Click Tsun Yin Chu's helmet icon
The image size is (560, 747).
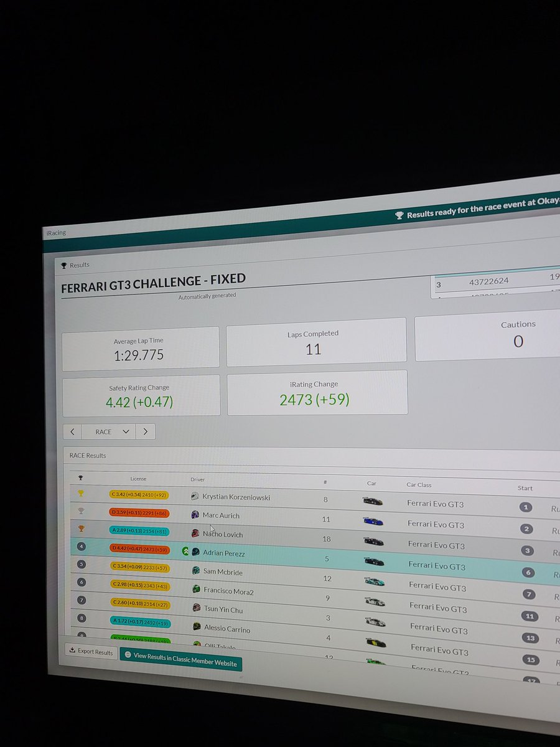[x=197, y=607]
